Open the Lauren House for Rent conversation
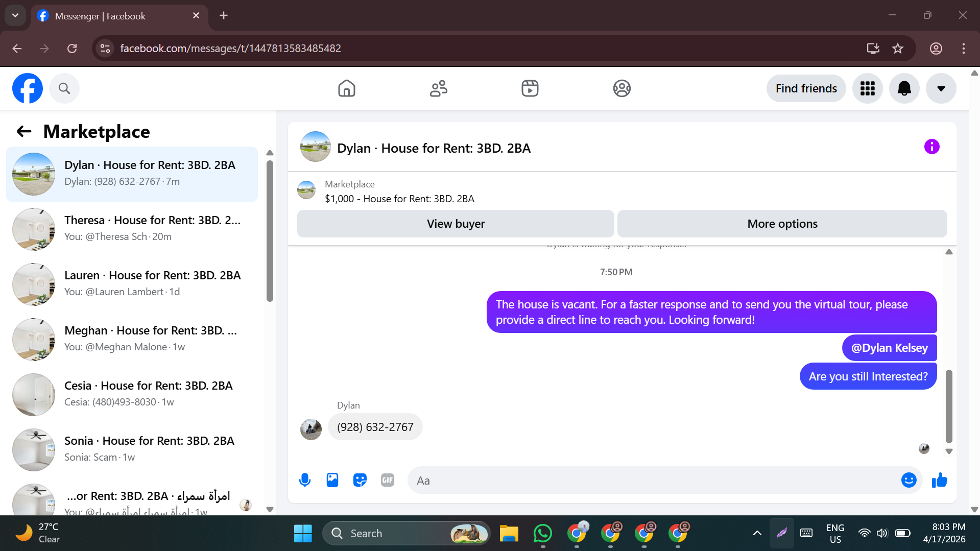The height and width of the screenshot is (551, 980). click(132, 284)
